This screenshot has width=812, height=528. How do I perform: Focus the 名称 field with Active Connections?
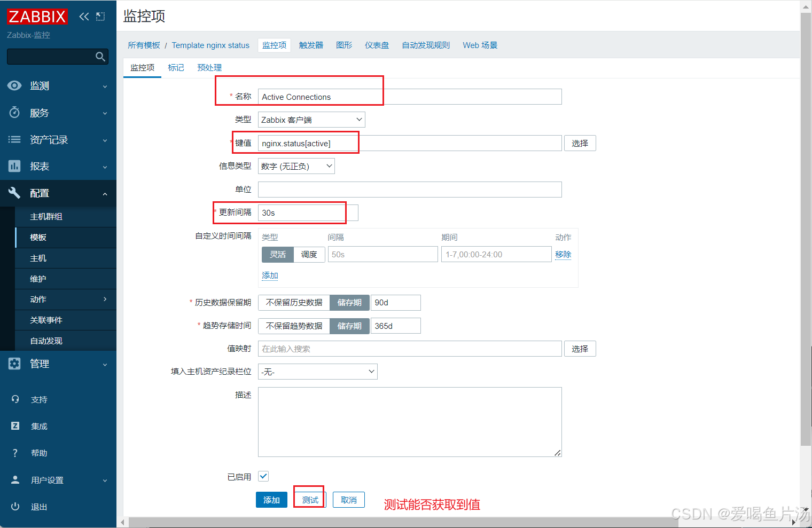[x=410, y=97]
